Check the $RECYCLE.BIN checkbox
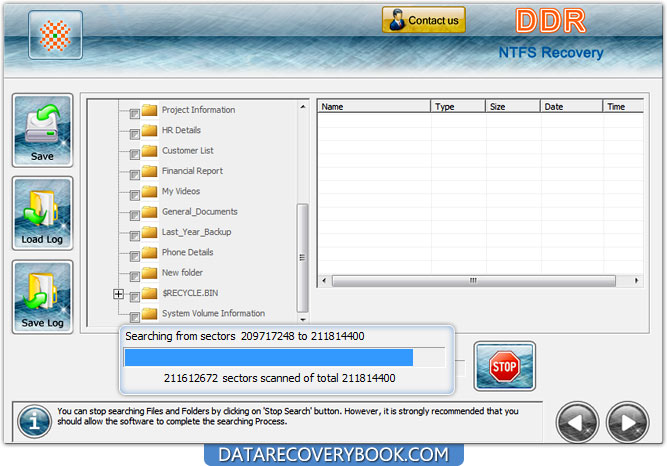Viewport: 667px width, 466px height. (134, 297)
